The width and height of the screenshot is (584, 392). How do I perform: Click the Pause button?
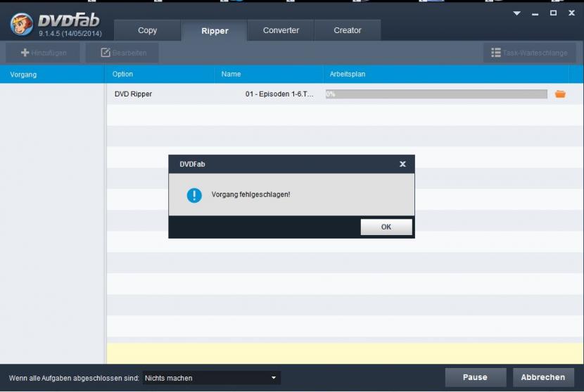click(475, 377)
